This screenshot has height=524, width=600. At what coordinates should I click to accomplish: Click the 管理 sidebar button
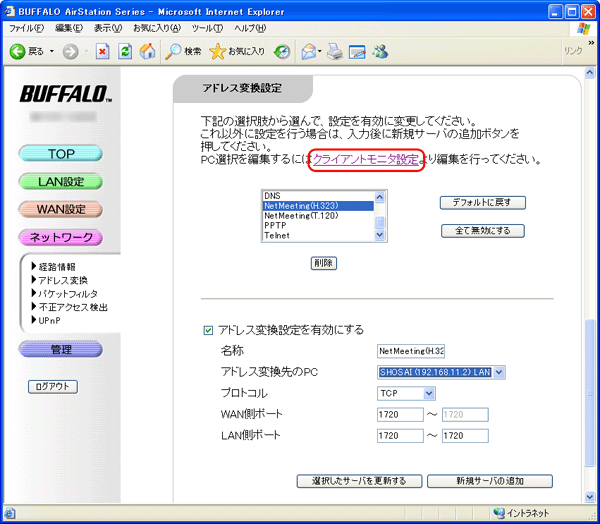pos(61,349)
